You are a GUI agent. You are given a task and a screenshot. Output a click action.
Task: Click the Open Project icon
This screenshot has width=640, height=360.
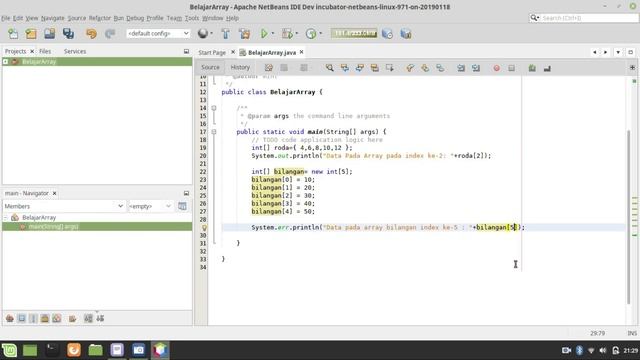[49, 34]
